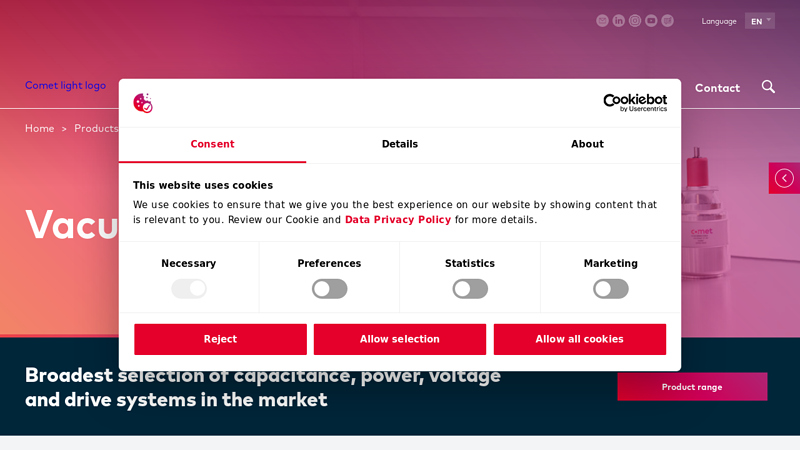Click the Reject button
This screenshot has width=800, height=450.
coord(220,339)
